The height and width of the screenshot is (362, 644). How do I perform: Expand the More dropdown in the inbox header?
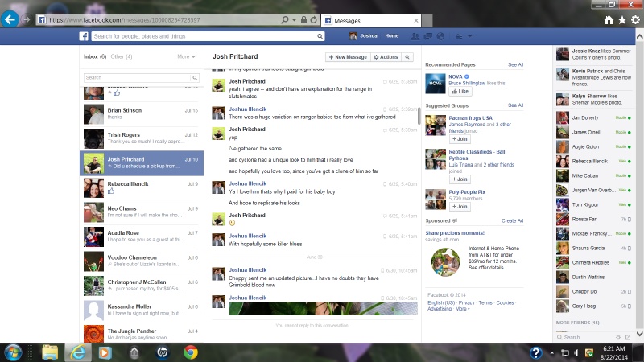point(186,56)
